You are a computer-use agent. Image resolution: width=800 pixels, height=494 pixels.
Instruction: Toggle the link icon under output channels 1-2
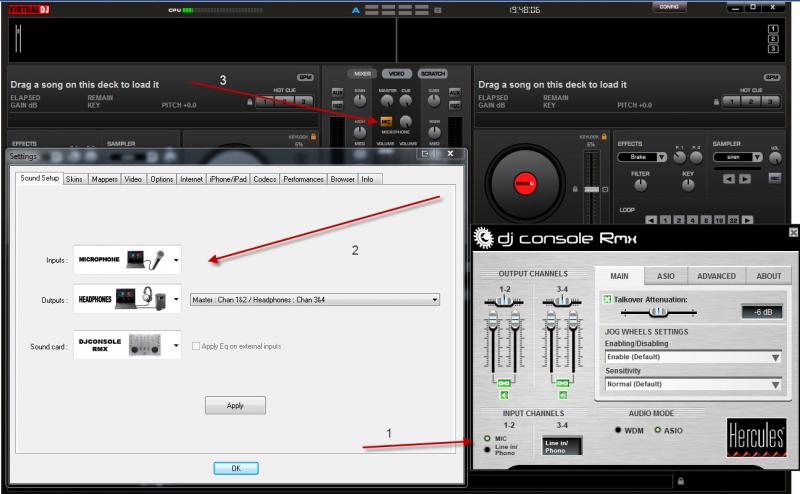click(x=504, y=383)
